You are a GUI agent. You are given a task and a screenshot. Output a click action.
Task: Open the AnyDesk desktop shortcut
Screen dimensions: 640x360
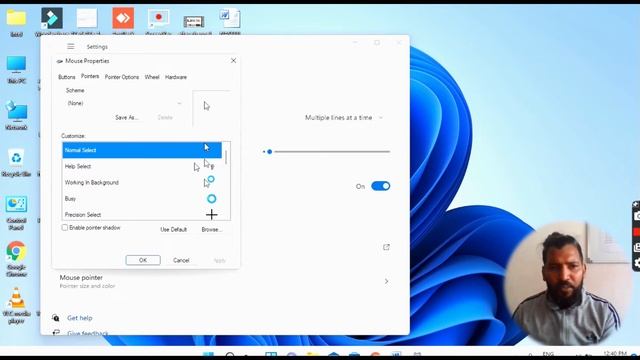coord(123,22)
